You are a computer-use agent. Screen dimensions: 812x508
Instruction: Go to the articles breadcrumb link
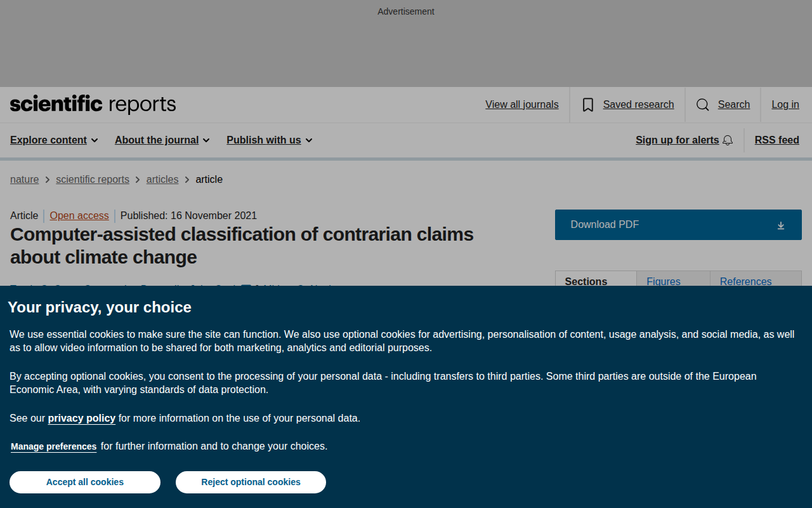tap(162, 180)
